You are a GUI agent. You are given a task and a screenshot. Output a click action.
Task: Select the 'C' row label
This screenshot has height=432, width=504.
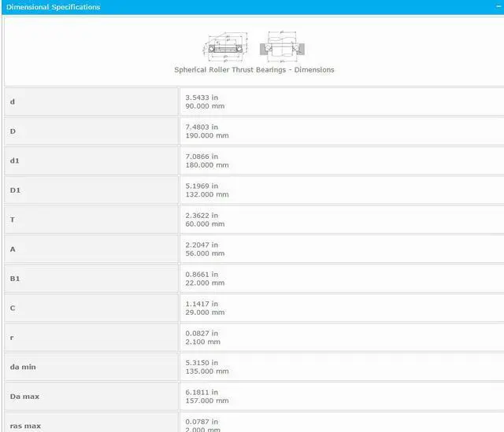(x=13, y=308)
